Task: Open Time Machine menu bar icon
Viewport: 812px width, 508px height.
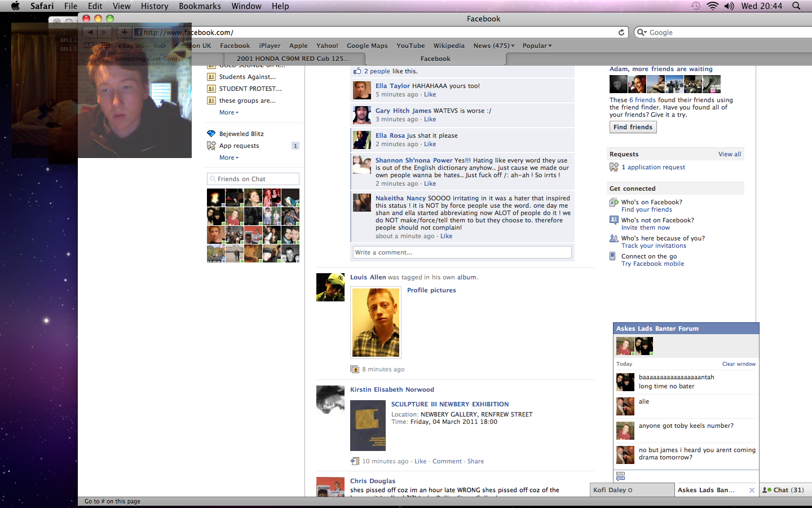Action: pos(696,6)
